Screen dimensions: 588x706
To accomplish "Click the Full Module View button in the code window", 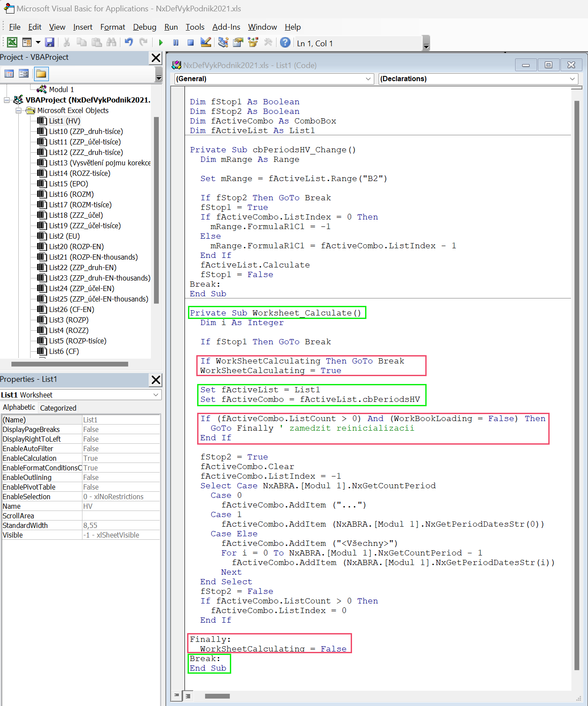I will point(188,696).
